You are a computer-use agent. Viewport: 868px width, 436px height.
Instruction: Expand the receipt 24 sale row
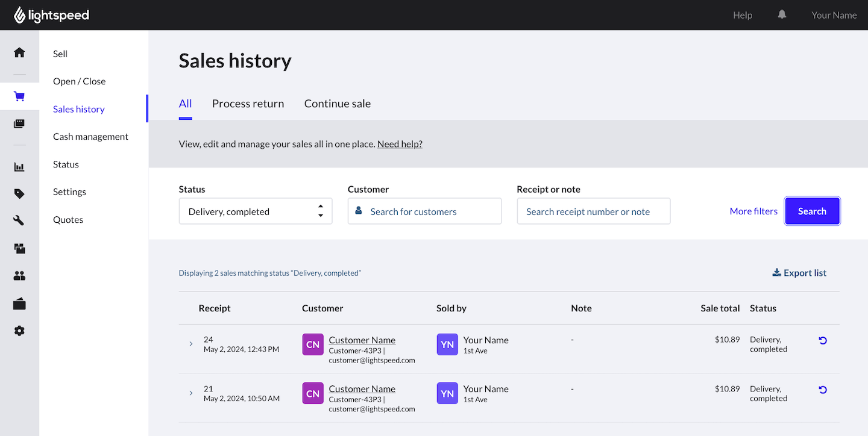click(x=191, y=344)
